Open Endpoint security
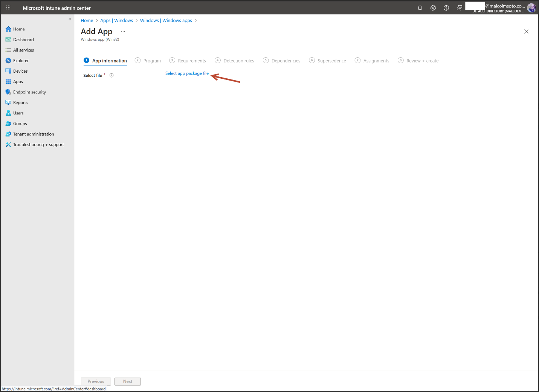Image resolution: width=539 pixels, height=392 pixels. click(29, 92)
